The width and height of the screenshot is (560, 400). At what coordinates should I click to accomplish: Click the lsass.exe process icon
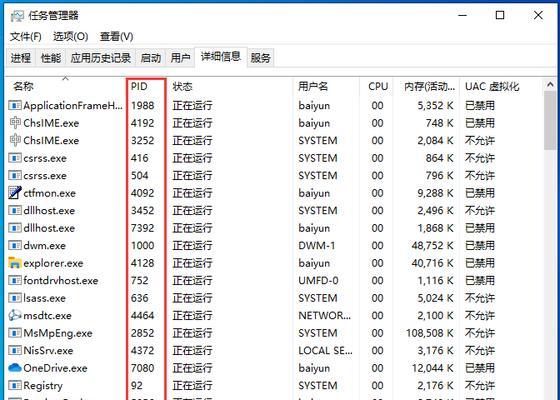coord(15,298)
